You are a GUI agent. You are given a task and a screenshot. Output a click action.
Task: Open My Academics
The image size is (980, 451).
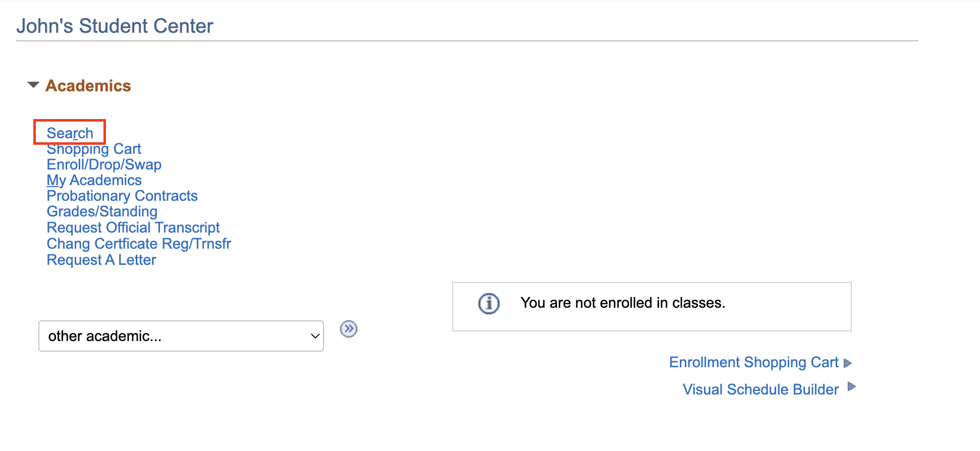[x=94, y=181]
